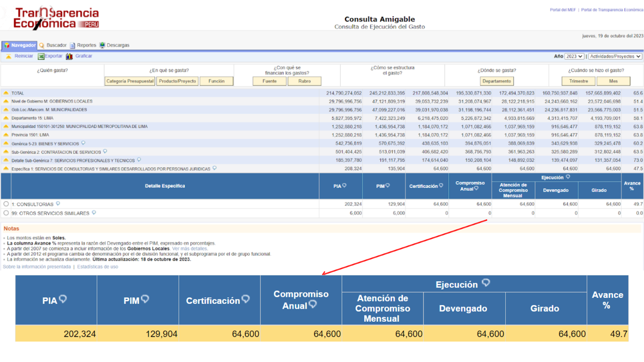Click info bubble next to 1: CONSULTORIAS

58,204
